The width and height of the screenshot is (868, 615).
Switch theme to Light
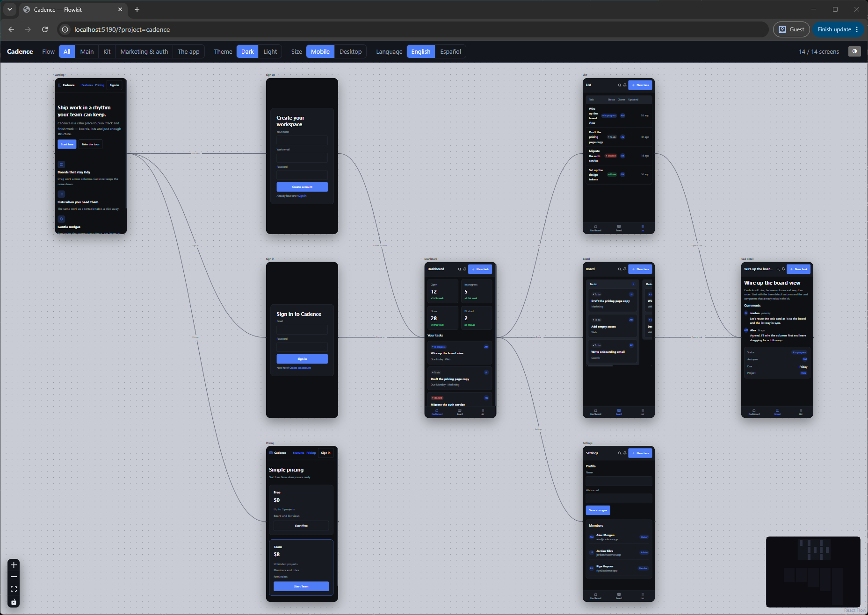pyautogui.click(x=270, y=51)
